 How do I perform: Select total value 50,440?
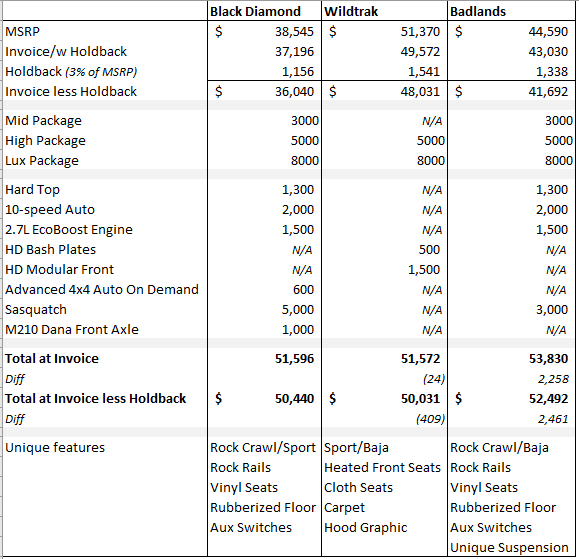point(294,399)
